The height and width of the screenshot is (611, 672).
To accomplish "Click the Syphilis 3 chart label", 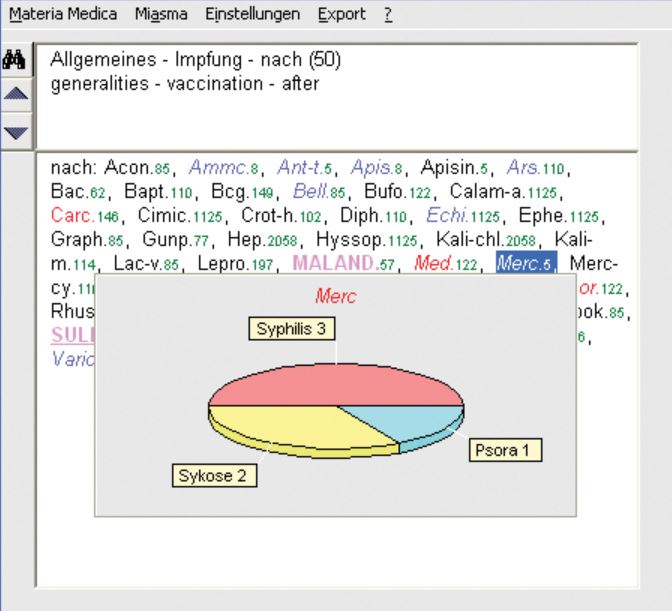I will 289,329.
